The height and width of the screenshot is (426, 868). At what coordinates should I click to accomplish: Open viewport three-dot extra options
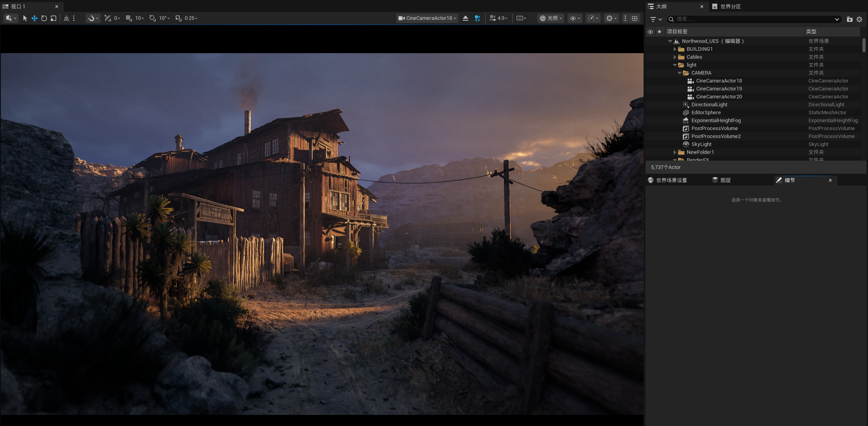click(x=625, y=18)
